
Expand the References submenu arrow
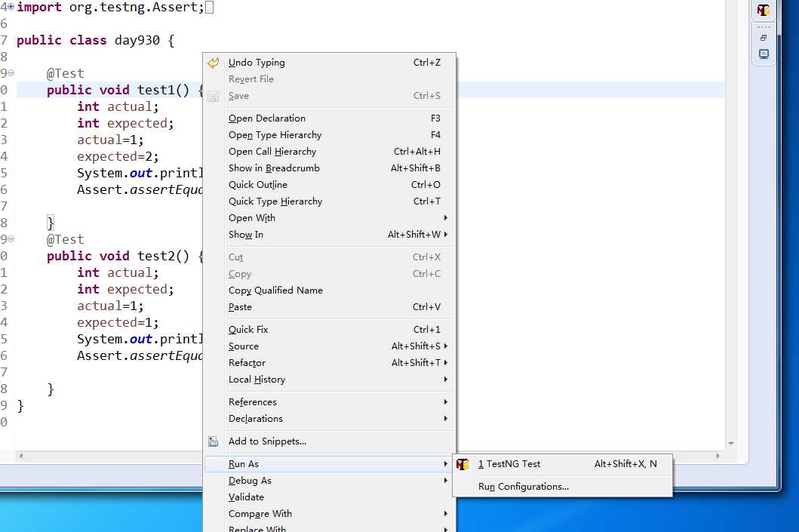(x=445, y=402)
